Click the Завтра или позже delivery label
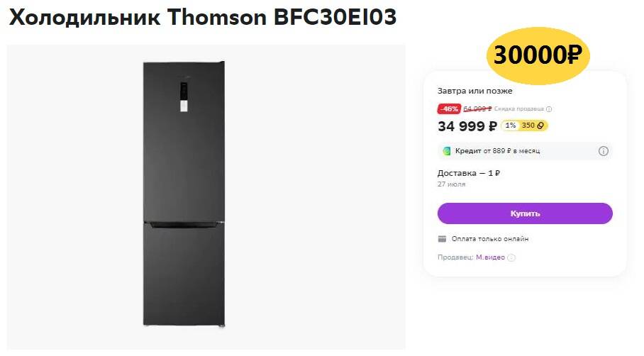 click(474, 91)
